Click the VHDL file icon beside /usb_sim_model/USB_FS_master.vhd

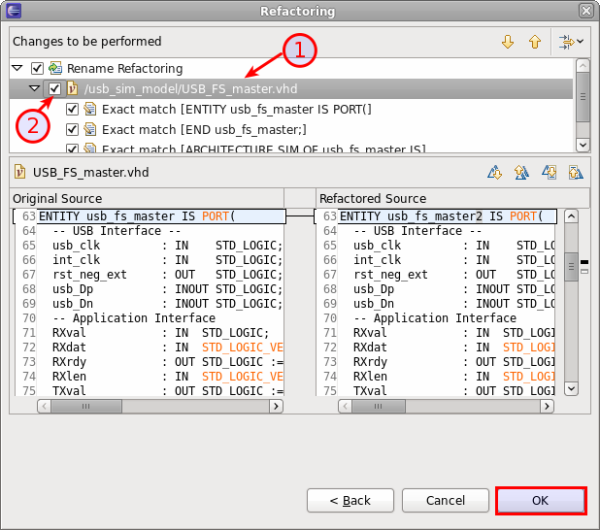click(x=72, y=88)
